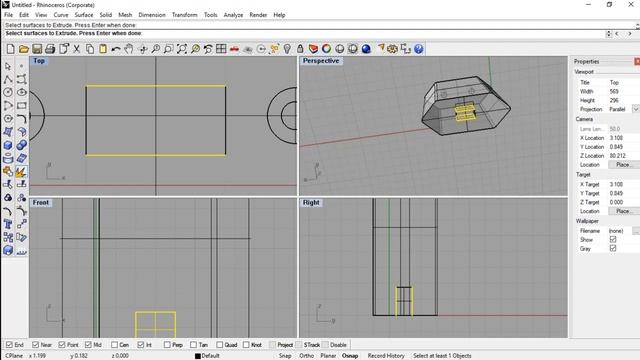Image resolution: width=640 pixels, height=360 pixels.
Task: Open Options with the gear icon
Action: [x=392, y=49]
